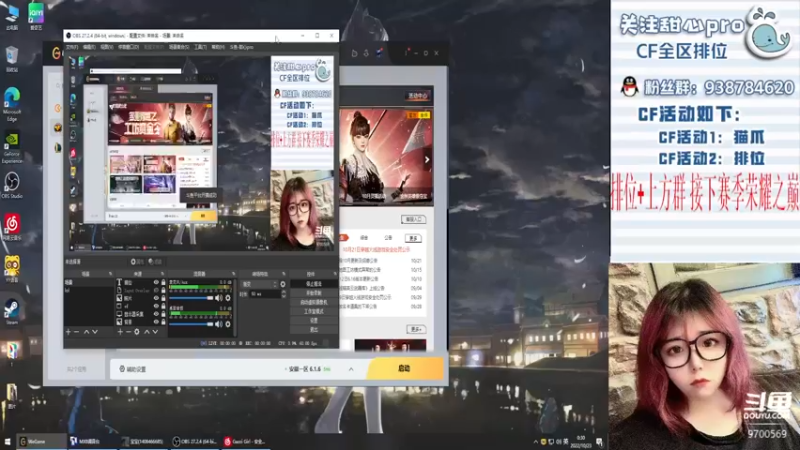Open the OBS Tools menu

pyautogui.click(x=201, y=47)
